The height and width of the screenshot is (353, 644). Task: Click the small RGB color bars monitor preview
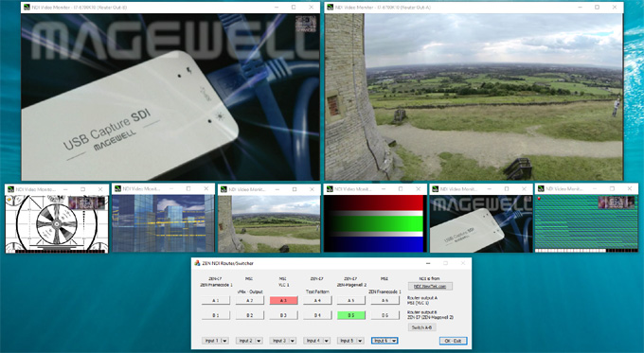(375, 223)
